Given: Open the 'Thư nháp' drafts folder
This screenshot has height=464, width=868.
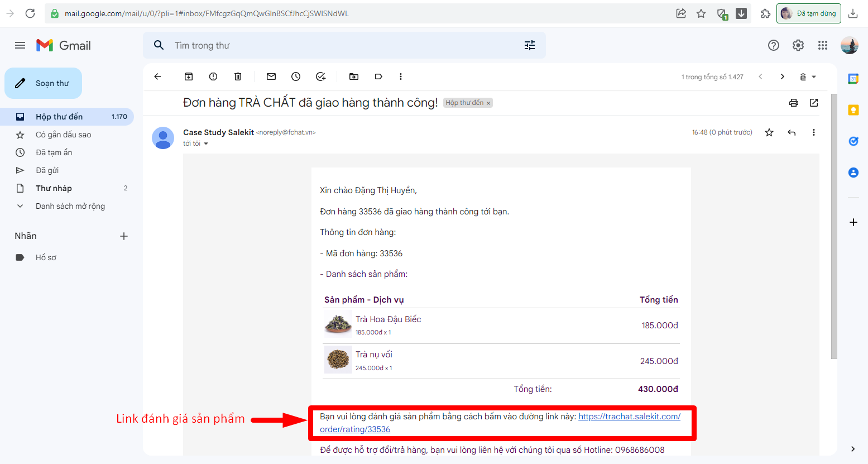Looking at the screenshot, I should pyautogui.click(x=54, y=188).
